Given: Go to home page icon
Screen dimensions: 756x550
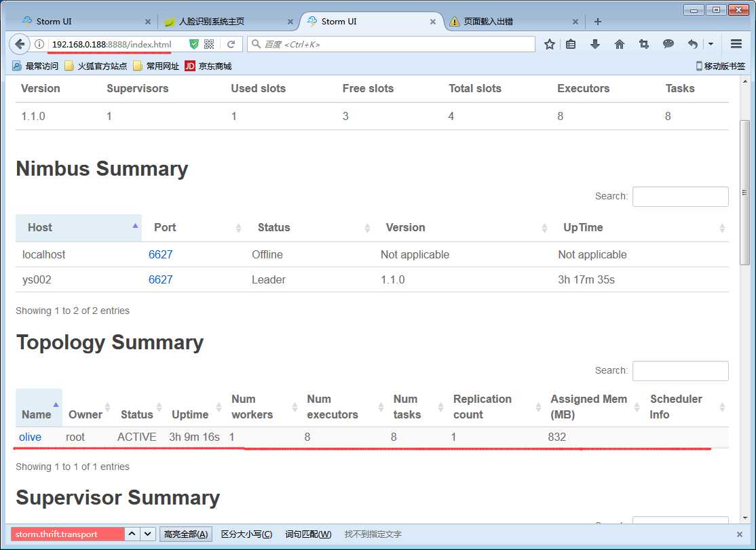Looking at the screenshot, I should tap(620, 44).
